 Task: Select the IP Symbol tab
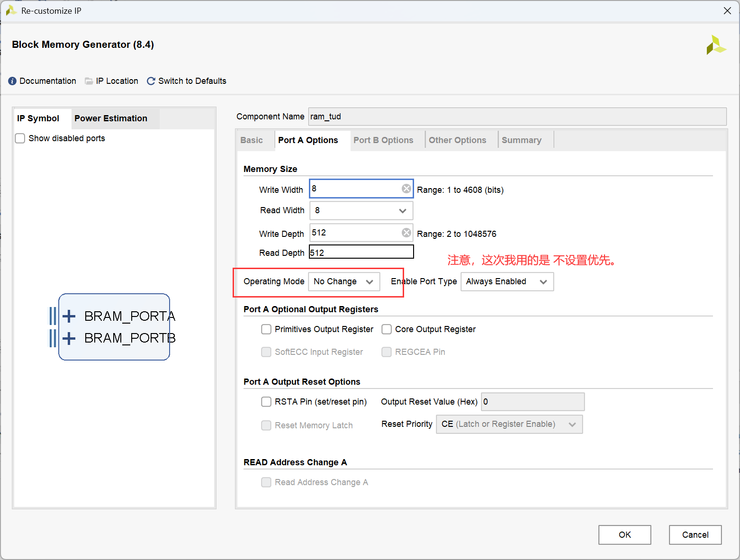(x=38, y=118)
